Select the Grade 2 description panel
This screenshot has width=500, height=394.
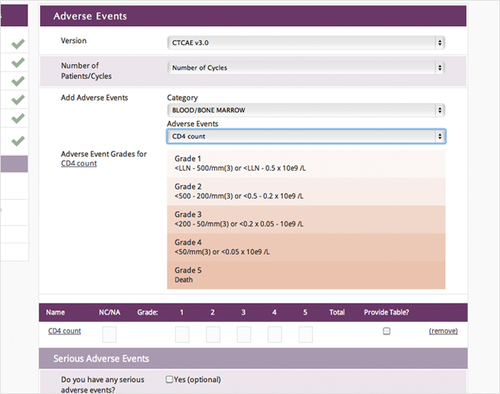pos(306,191)
